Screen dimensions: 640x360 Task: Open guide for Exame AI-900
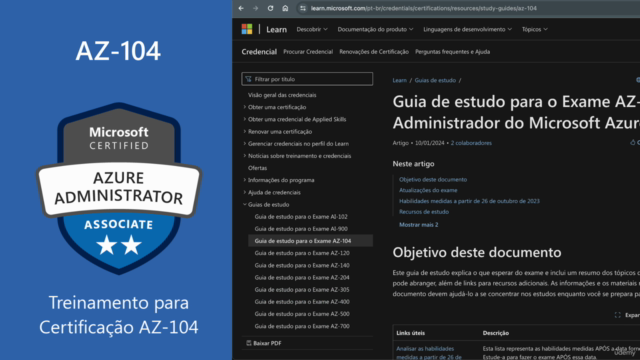coord(301,229)
